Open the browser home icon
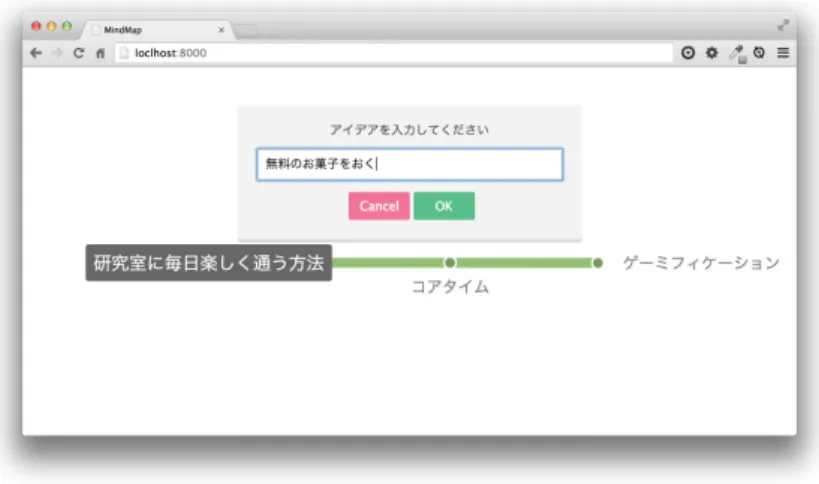This screenshot has width=819, height=484. tap(100, 53)
